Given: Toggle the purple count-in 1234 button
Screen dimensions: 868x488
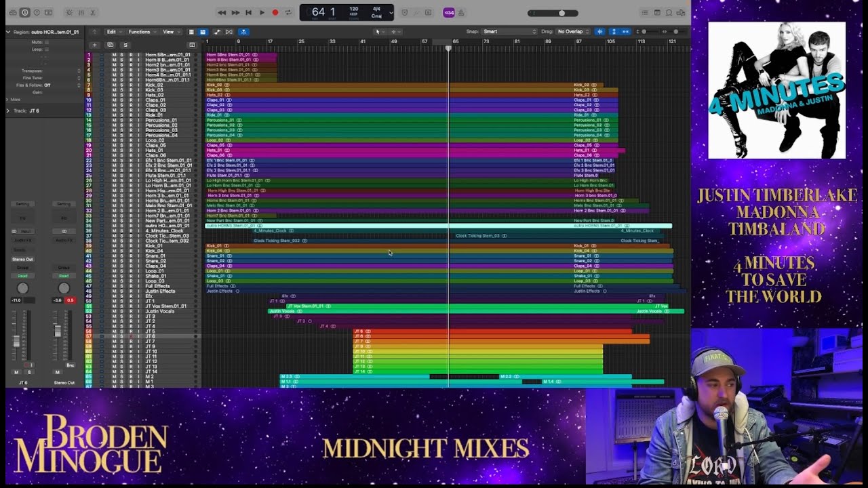Looking at the screenshot, I should [x=448, y=12].
